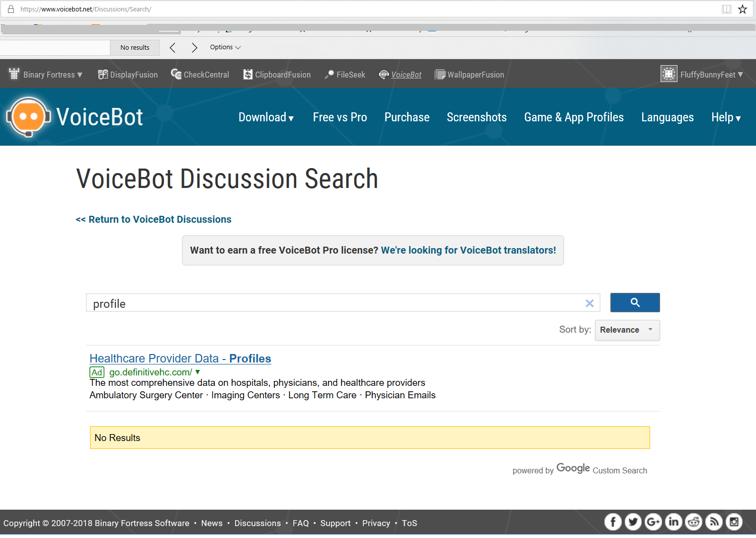Open the FluffyBunnyFeet account menu
Viewport: 756px width, 538px height.
(x=702, y=75)
